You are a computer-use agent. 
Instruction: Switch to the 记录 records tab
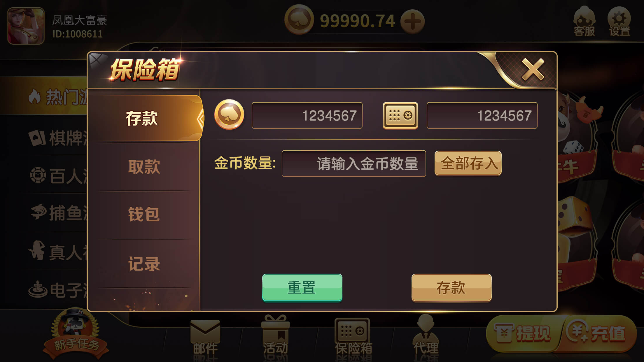144,264
